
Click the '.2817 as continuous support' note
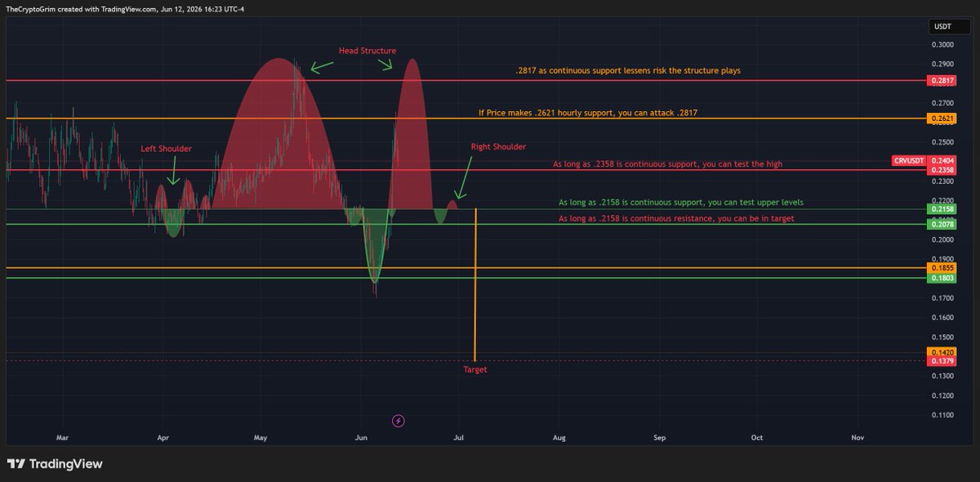[x=628, y=71]
